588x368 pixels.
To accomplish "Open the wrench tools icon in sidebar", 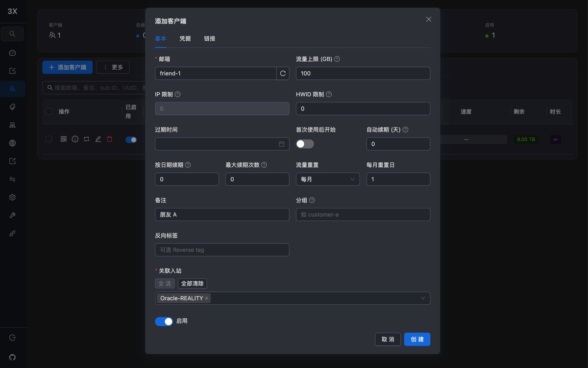I will click(x=12, y=215).
